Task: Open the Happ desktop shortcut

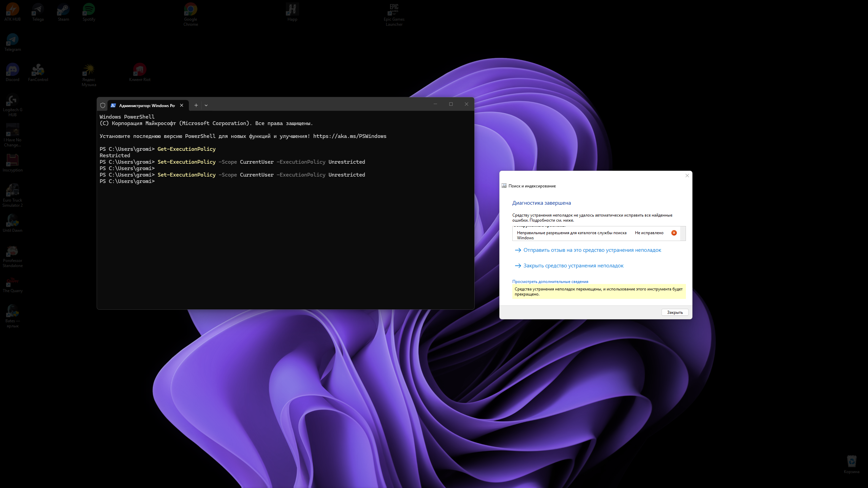Action: click(292, 12)
